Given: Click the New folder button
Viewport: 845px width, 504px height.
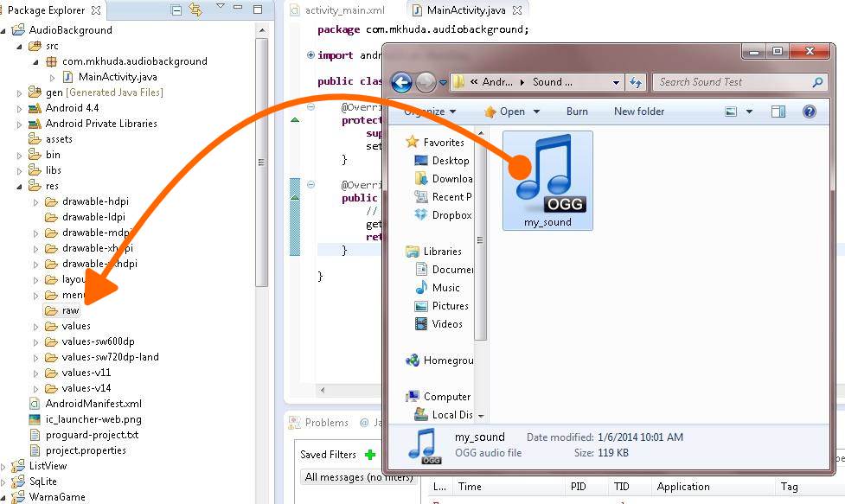Looking at the screenshot, I should pos(638,111).
